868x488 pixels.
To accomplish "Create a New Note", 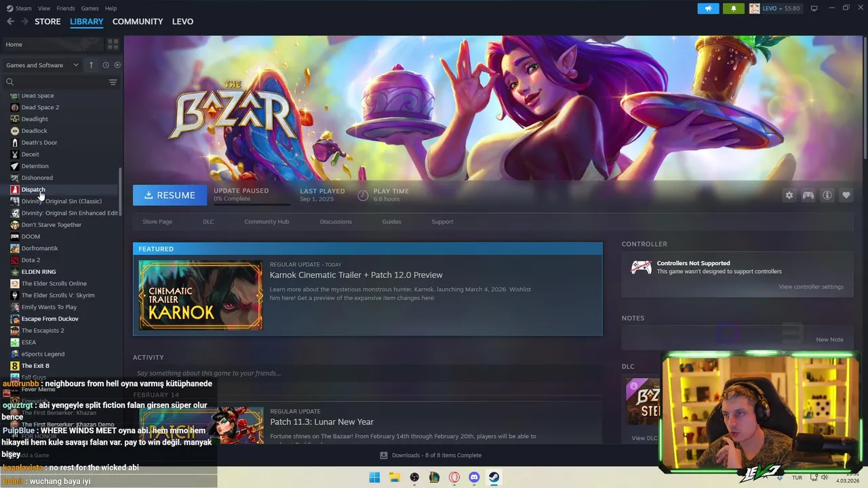I will (x=829, y=340).
